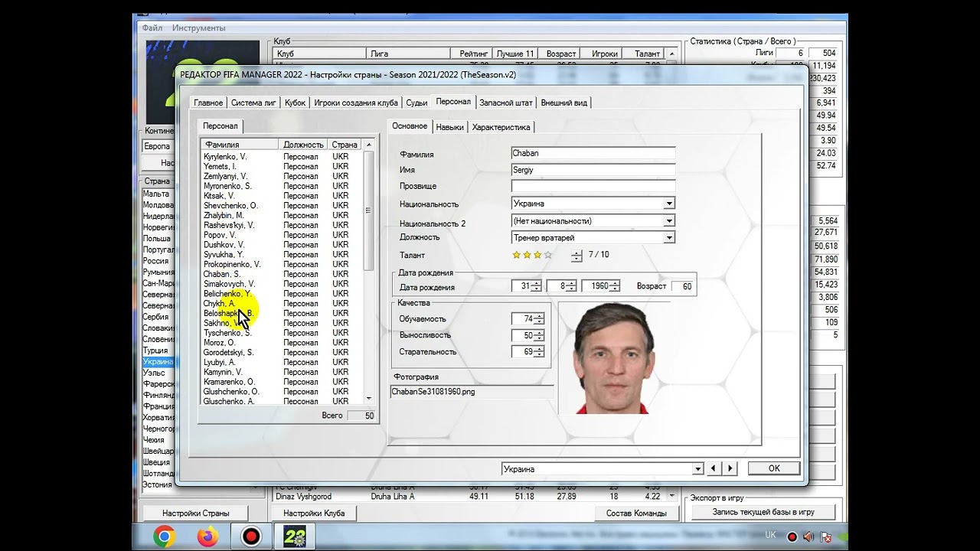The width and height of the screenshot is (980, 551).
Task: Sort staff list by Фамилия column header
Action: [240, 145]
